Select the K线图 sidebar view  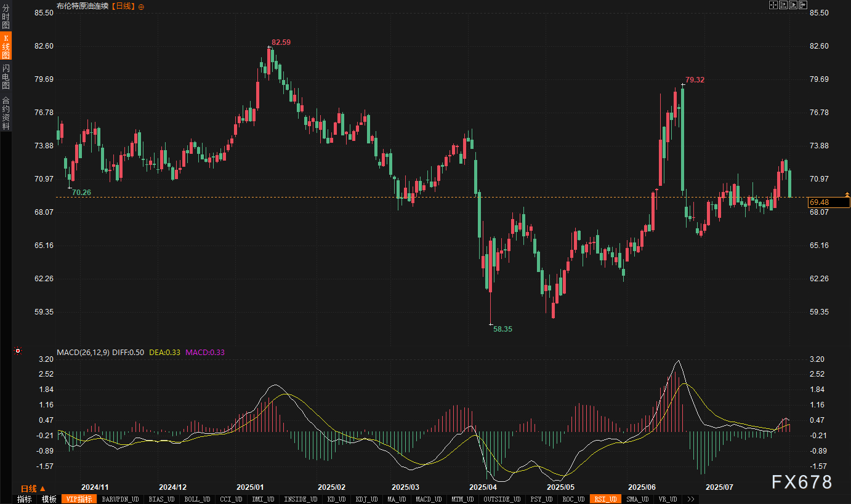[x=6, y=47]
